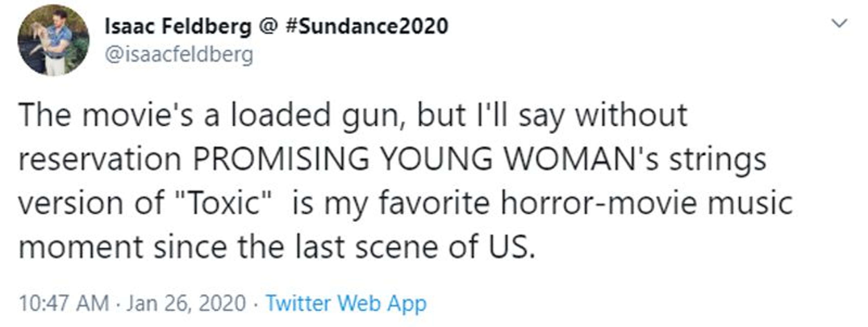
Task: Open Isaac Feldberg's profile avatar
Action: pyautogui.click(x=53, y=40)
